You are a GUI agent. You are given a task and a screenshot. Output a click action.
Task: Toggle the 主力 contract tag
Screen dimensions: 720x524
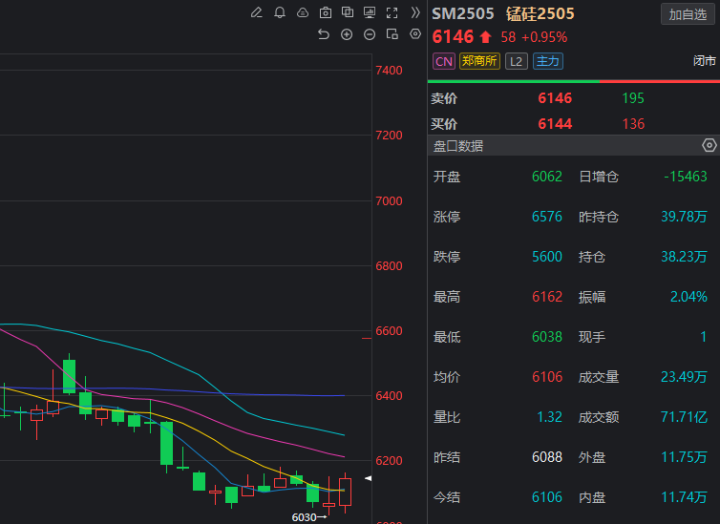coord(548,61)
